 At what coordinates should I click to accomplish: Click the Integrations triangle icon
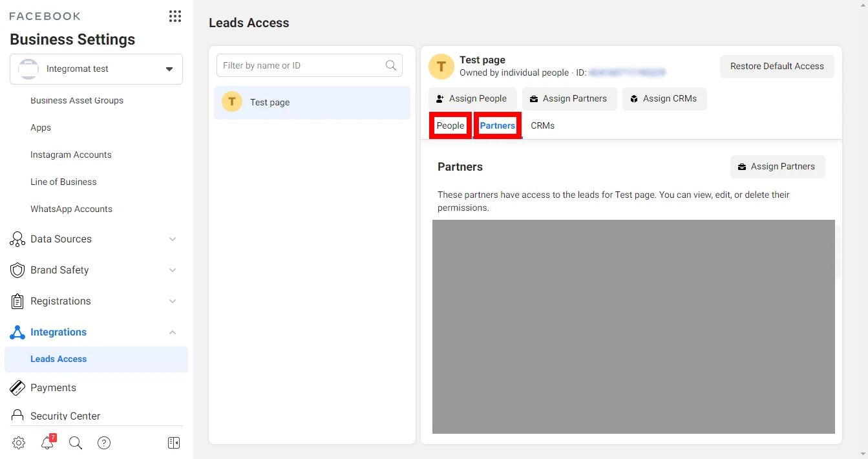[17, 332]
